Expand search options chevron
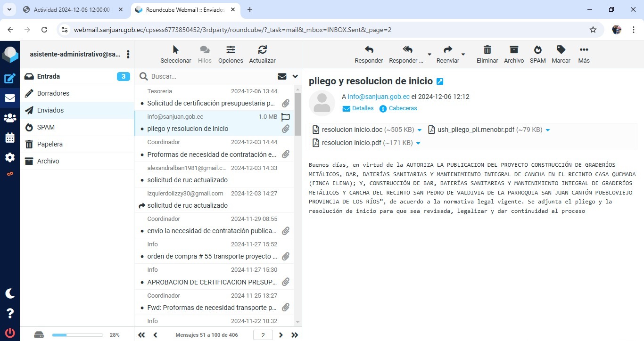The width and height of the screenshot is (644, 341). tap(295, 76)
